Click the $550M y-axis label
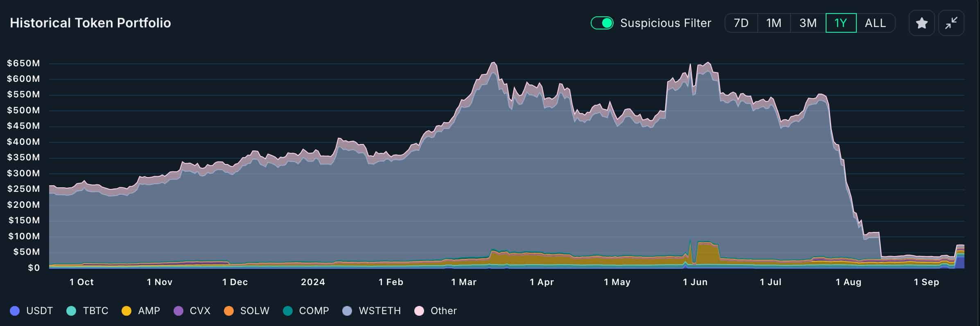 pos(23,94)
